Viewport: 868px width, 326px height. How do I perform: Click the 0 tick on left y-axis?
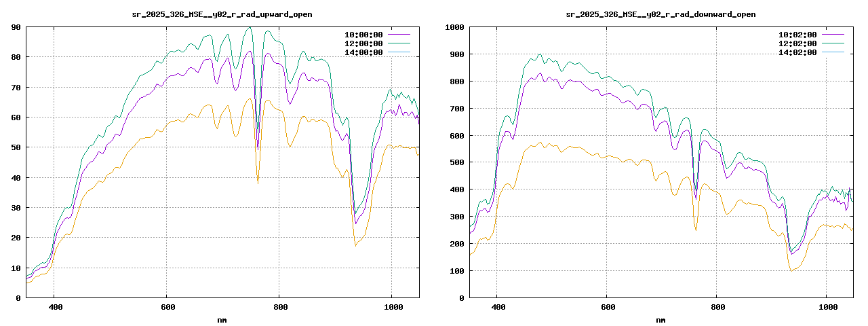pyautogui.click(x=18, y=297)
